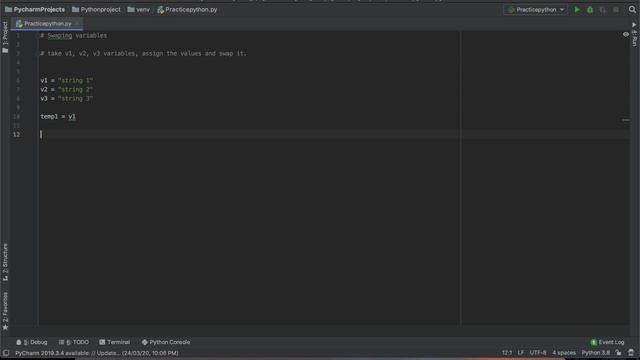Screen dimensions: 640x360
Task: Open the Structure tool window sidebar tab
Action: tap(5, 262)
